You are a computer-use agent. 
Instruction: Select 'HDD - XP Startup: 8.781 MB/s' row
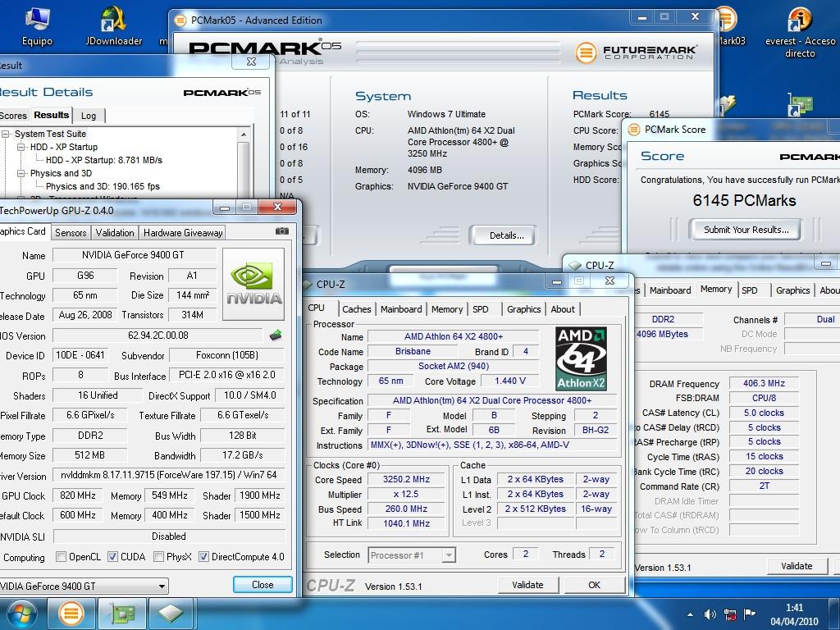(104, 160)
